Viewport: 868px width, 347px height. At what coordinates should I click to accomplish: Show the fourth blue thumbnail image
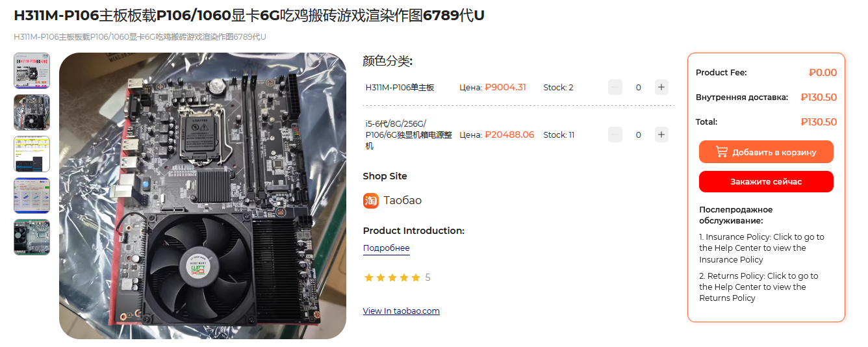point(32,196)
